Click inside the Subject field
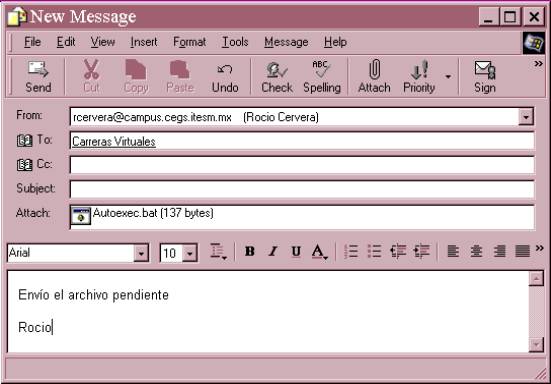Viewport: 551px width, 384px height. (302, 189)
